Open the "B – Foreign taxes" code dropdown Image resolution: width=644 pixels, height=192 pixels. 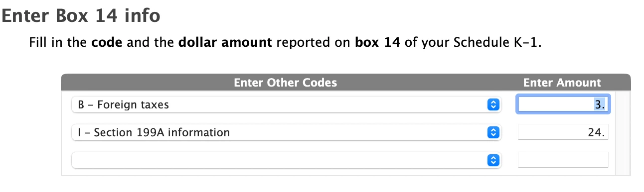285,104
